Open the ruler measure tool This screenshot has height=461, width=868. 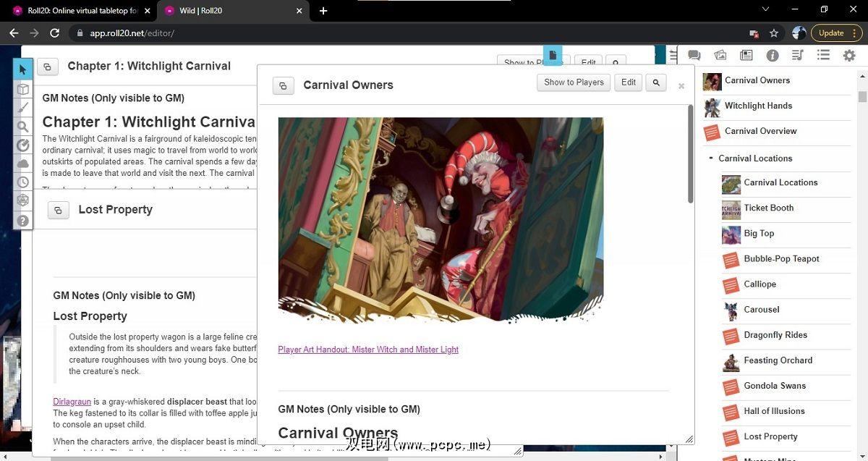pos(22,145)
